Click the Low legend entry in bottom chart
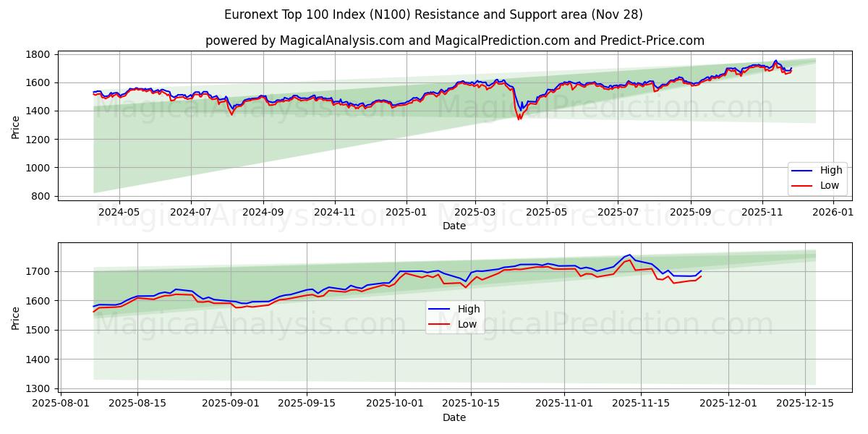The width and height of the screenshot is (868, 434). 467,323
